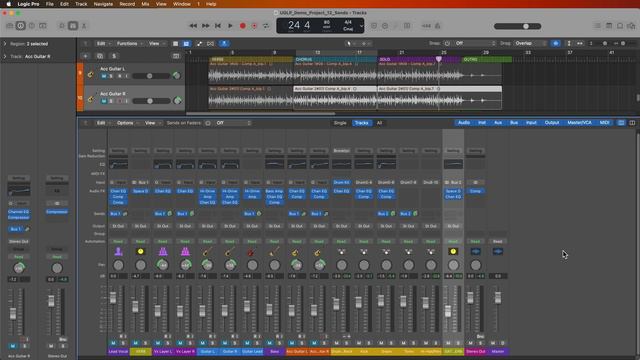Mute the Stereo Out channel strip

point(470,343)
